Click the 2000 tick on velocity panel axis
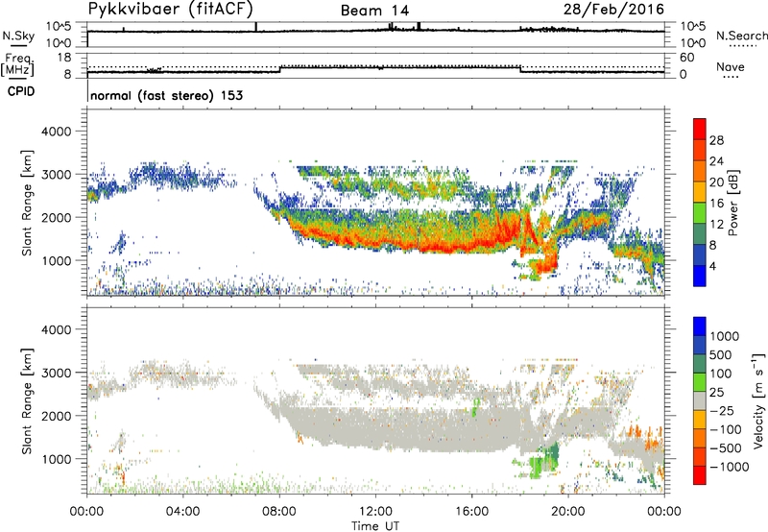Image resolution: width=768 pixels, height=532 pixels. click(57, 416)
